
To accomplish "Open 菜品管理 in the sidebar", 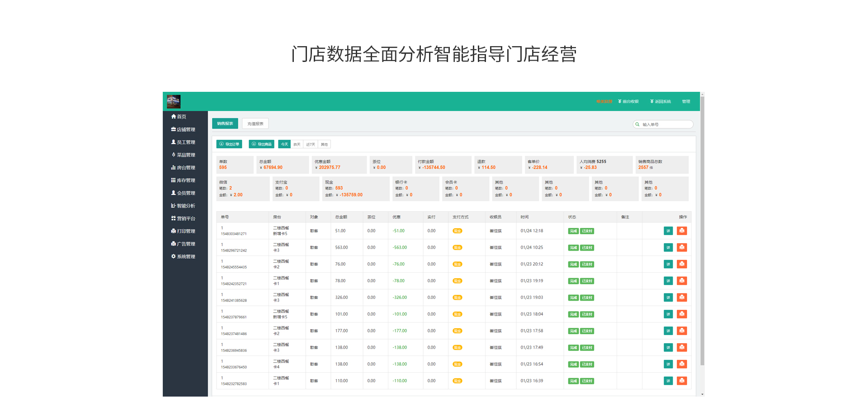I will [x=183, y=155].
